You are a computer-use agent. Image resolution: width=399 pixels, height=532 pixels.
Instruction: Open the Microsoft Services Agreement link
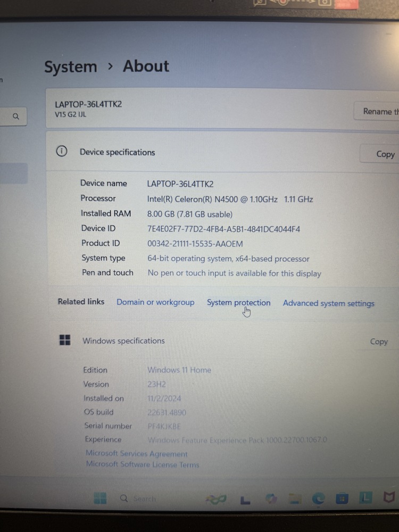coord(136,454)
